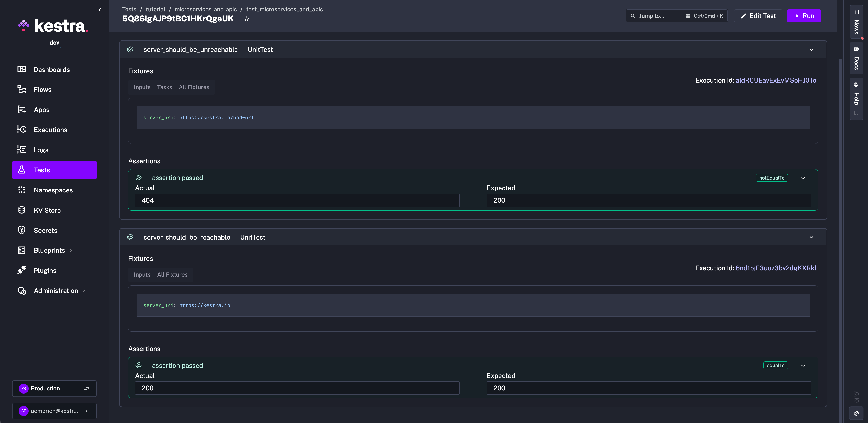The image size is (868, 423).
Task: Select the All Fixtures tab
Action: [x=194, y=87]
